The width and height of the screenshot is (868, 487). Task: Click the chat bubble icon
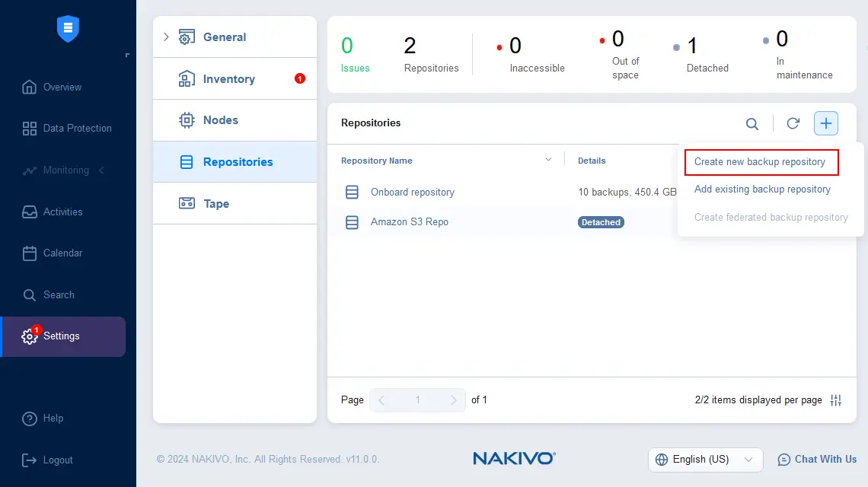coord(783,460)
